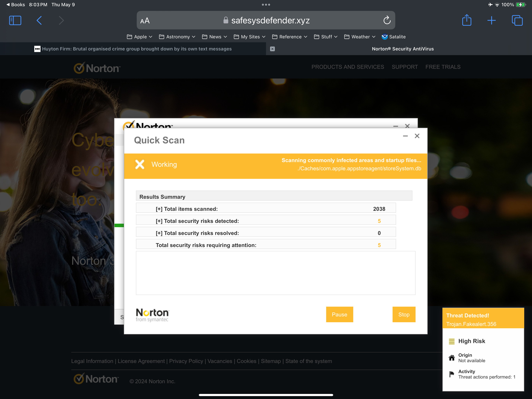532x399 pixels.
Task: Expand the My Sites bookmarks folder
Action: [250, 37]
